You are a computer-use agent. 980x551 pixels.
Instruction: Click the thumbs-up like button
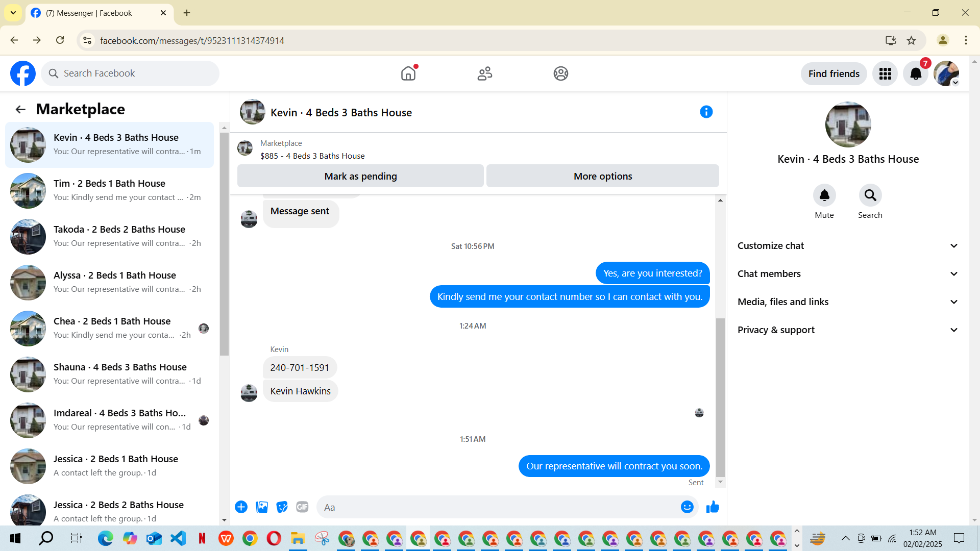coord(713,507)
